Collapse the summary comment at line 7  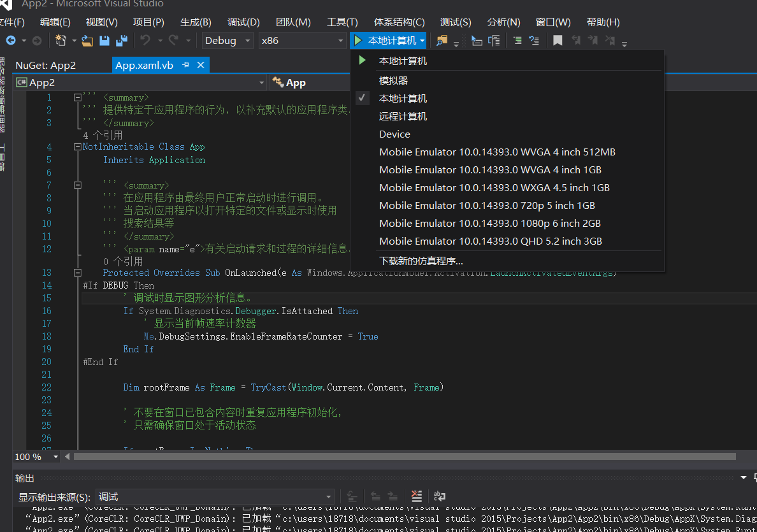77,185
